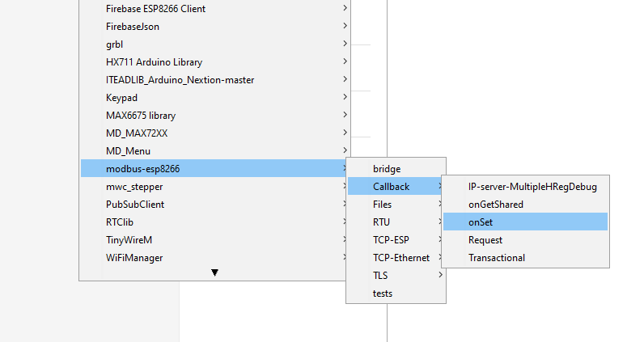Open the onSet callback example
Image resolution: width=644 pixels, height=342 pixels.
[x=525, y=222]
